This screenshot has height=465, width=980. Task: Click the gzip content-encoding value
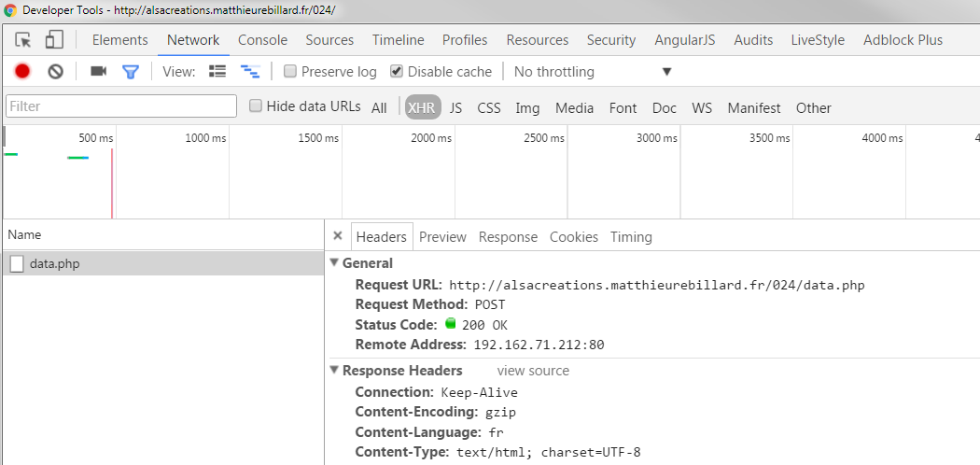[500, 413]
